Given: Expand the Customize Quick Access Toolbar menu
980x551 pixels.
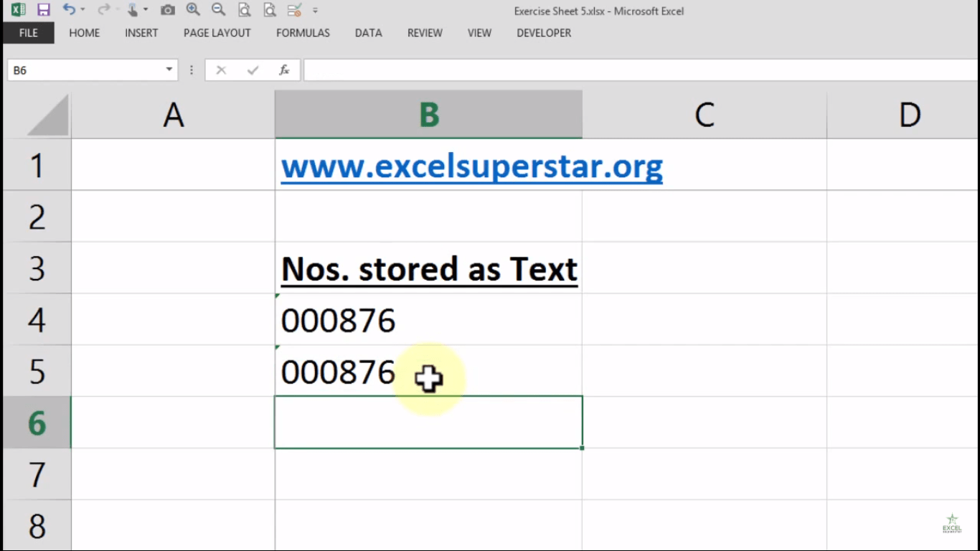Looking at the screenshot, I should [316, 10].
